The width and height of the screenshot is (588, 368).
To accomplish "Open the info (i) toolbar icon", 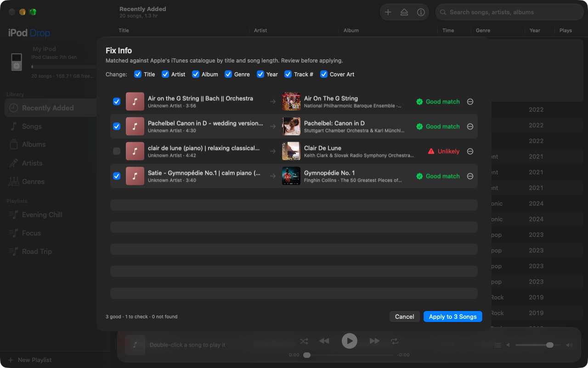I will tap(421, 12).
